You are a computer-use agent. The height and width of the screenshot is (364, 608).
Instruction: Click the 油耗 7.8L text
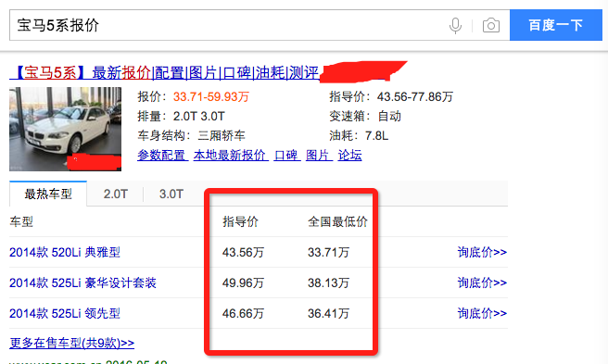point(359,135)
